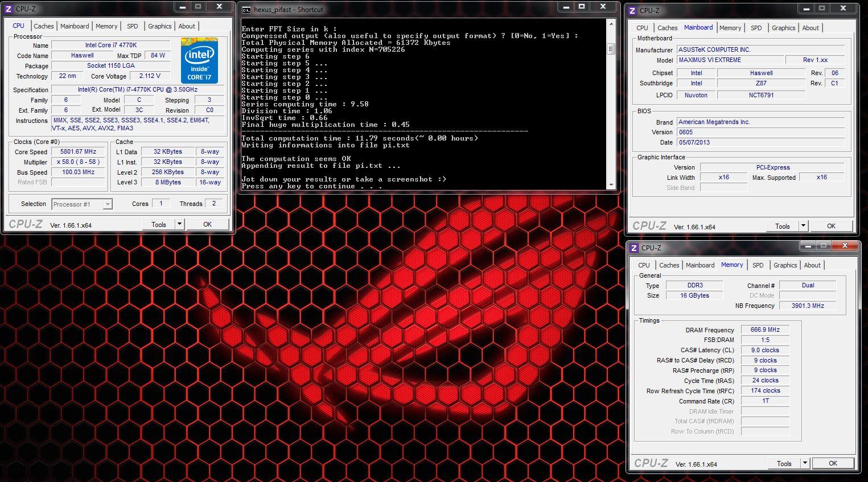
Task: Open SPD tab in the CPU window
Action: coord(133,26)
